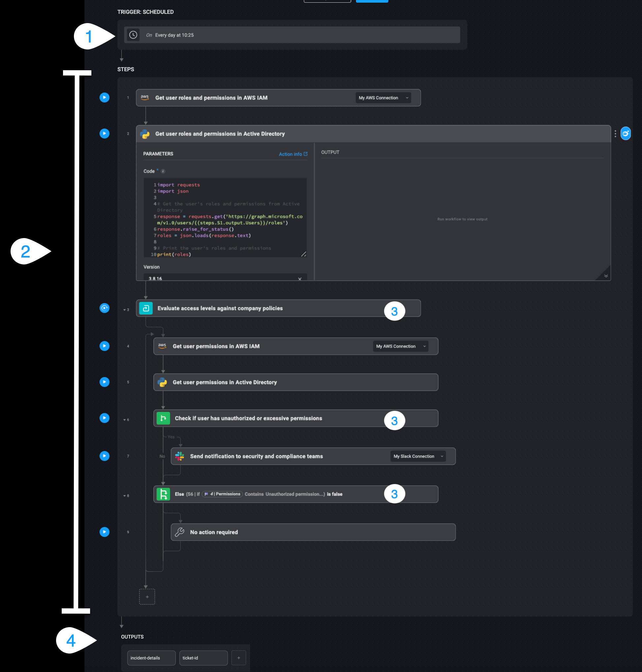Run step 6 Check permissions play button

[104, 417]
